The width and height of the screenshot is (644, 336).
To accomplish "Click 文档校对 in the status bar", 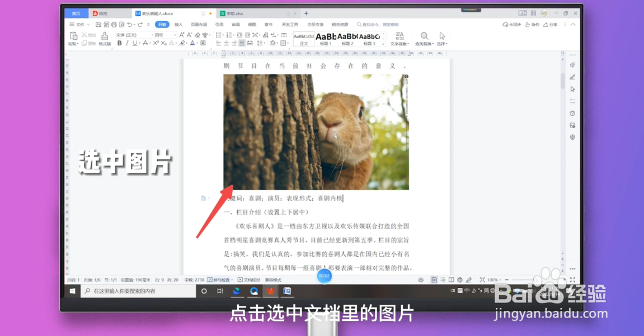I will [x=249, y=280].
